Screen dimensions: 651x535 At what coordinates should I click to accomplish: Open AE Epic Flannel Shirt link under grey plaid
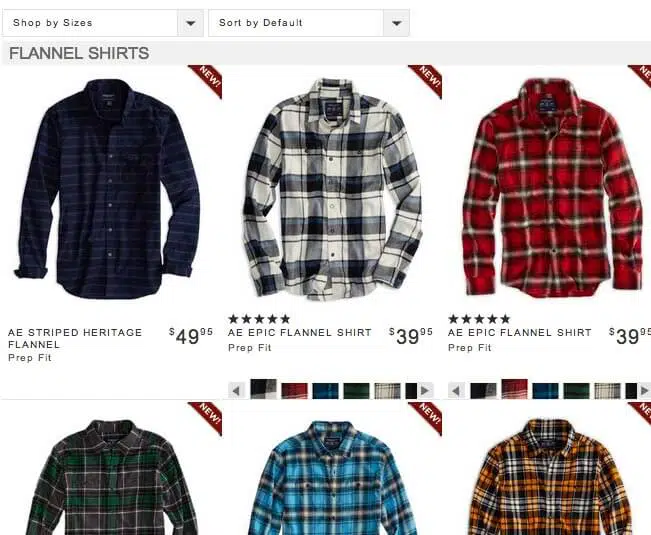299,332
